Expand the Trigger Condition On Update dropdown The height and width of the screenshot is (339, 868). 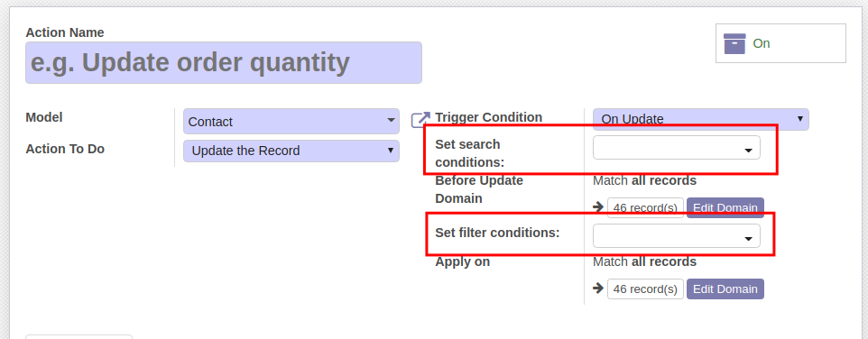coord(701,119)
